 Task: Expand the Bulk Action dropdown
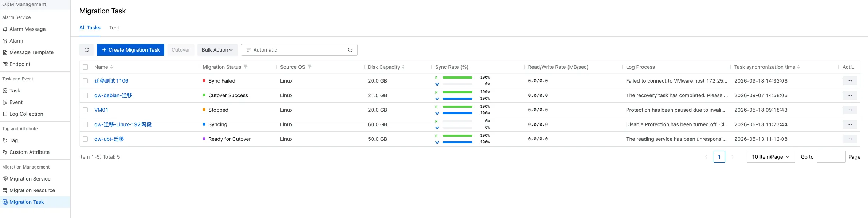217,50
